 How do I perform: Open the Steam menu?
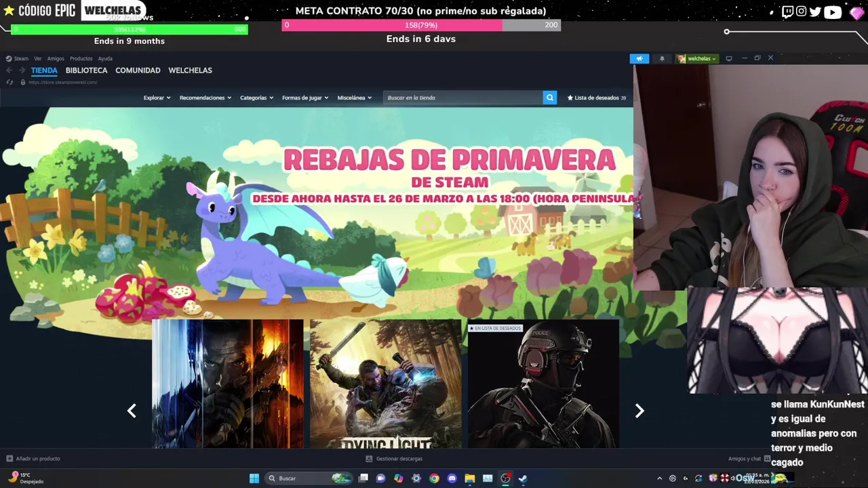pos(21,58)
